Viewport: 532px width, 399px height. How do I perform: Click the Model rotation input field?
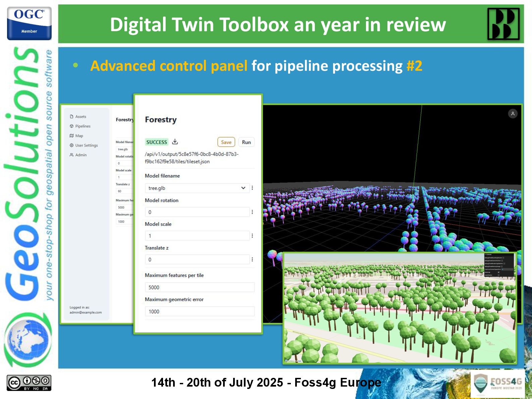click(x=197, y=212)
